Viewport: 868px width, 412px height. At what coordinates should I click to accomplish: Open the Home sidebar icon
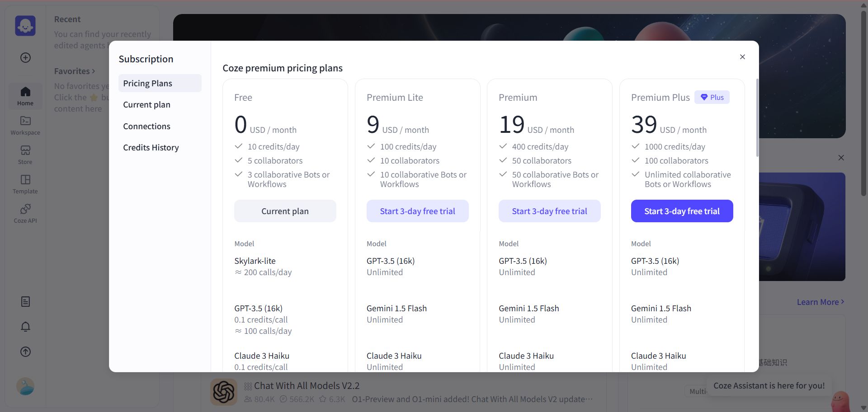tap(25, 96)
